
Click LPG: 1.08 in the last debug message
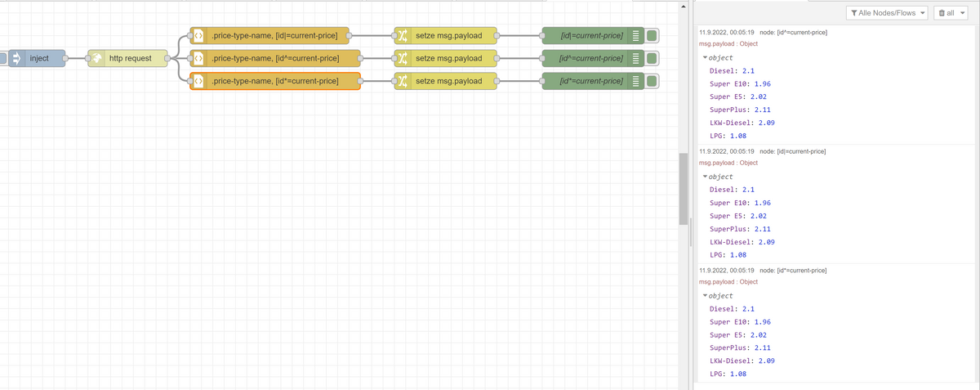(728, 374)
